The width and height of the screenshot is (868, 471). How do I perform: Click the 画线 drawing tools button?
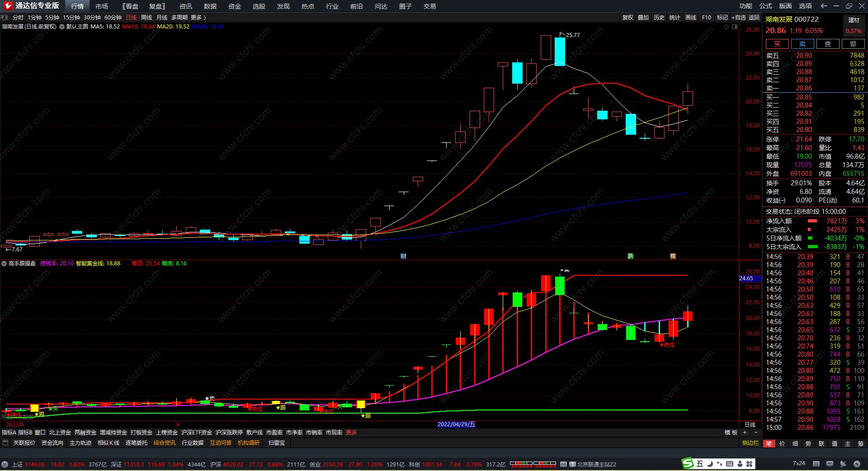pos(691,17)
